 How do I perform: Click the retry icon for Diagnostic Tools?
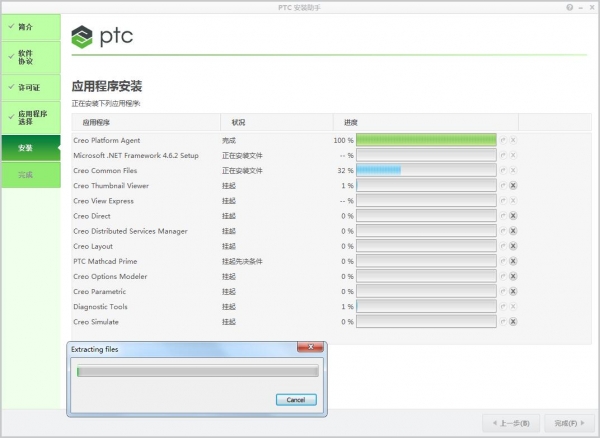pos(503,306)
